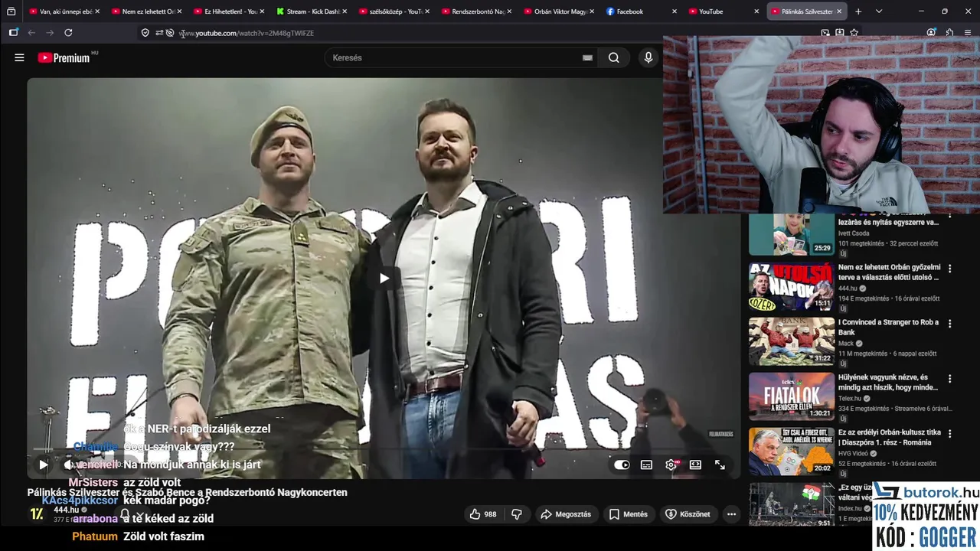The image size is (980, 551).
Task: Open Ez az erdélyi Orbán-kultusz titka link
Action: [890, 437]
